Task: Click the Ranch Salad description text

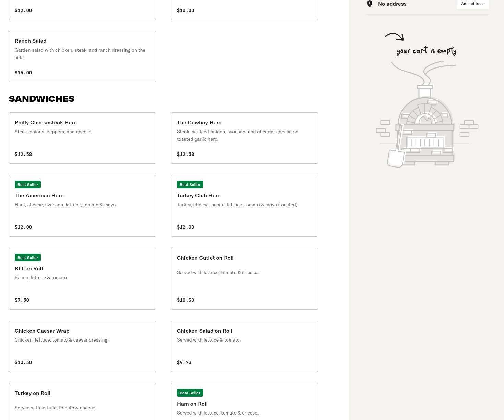Action: click(x=80, y=54)
